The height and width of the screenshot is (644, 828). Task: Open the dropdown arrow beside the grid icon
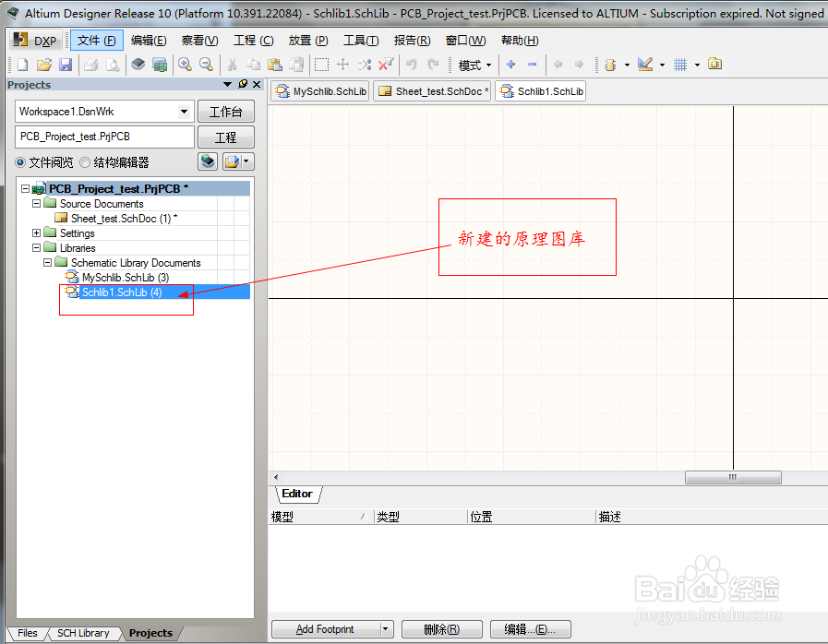click(x=697, y=65)
